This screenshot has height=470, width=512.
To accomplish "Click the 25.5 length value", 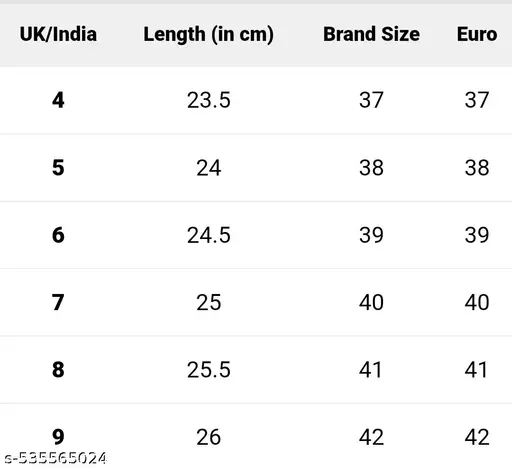I will (x=209, y=370).
